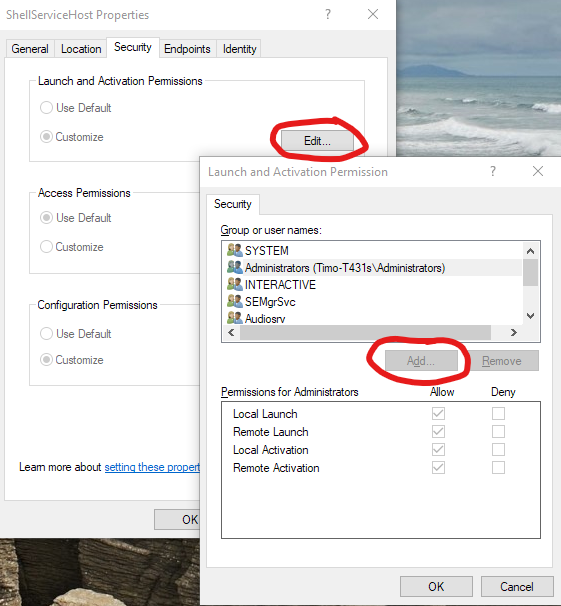Check Deny for Remote Activation
The height and width of the screenshot is (606, 561).
[498, 468]
